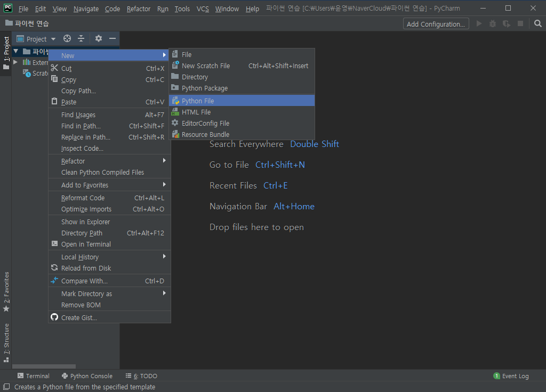Choose Replace in Path entry
546x392 pixels.
(x=109, y=137)
